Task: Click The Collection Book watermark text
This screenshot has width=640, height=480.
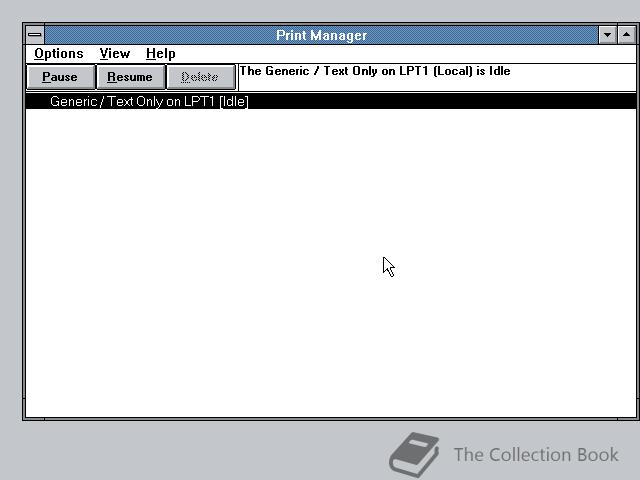Action: (x=536, y=455)
